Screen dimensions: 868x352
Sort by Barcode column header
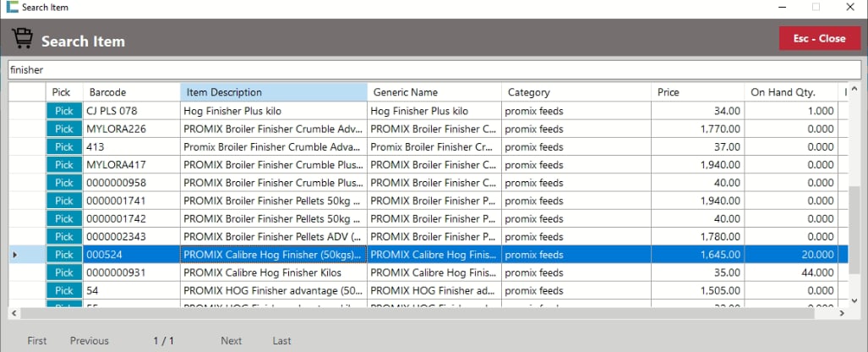click(x=131, y=92)
